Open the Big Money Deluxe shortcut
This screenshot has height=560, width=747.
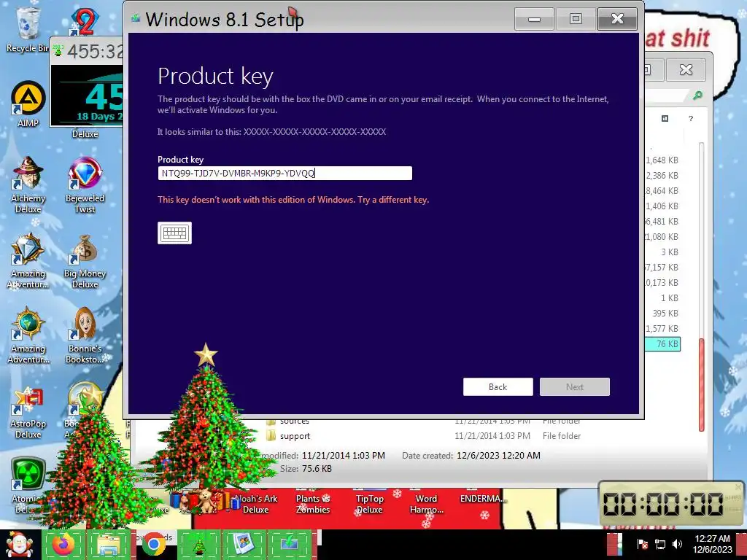point(85,260)
